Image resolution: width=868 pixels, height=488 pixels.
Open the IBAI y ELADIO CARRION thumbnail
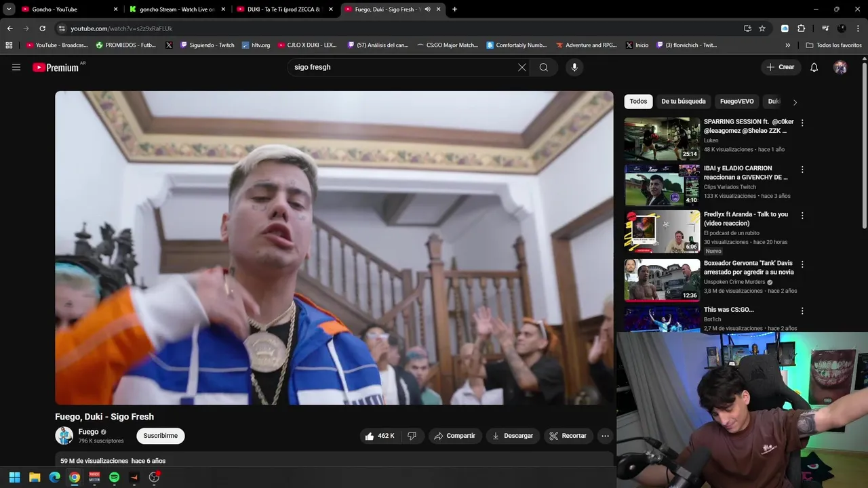(662, 185)
